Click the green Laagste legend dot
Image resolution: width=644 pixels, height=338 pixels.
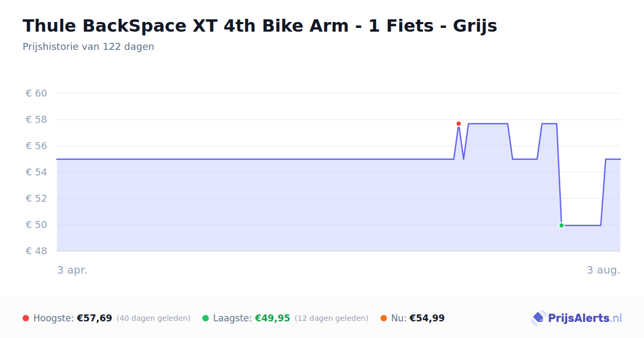(x=206, y=318)
